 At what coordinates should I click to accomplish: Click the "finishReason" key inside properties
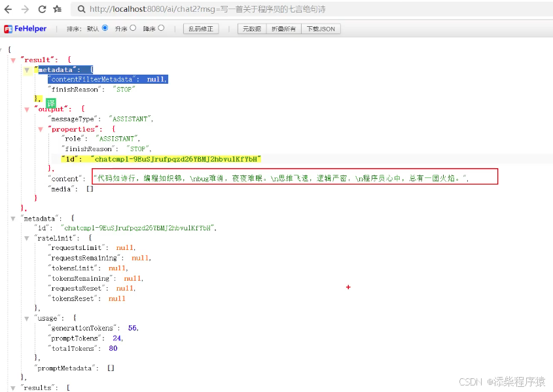point(88,149)
